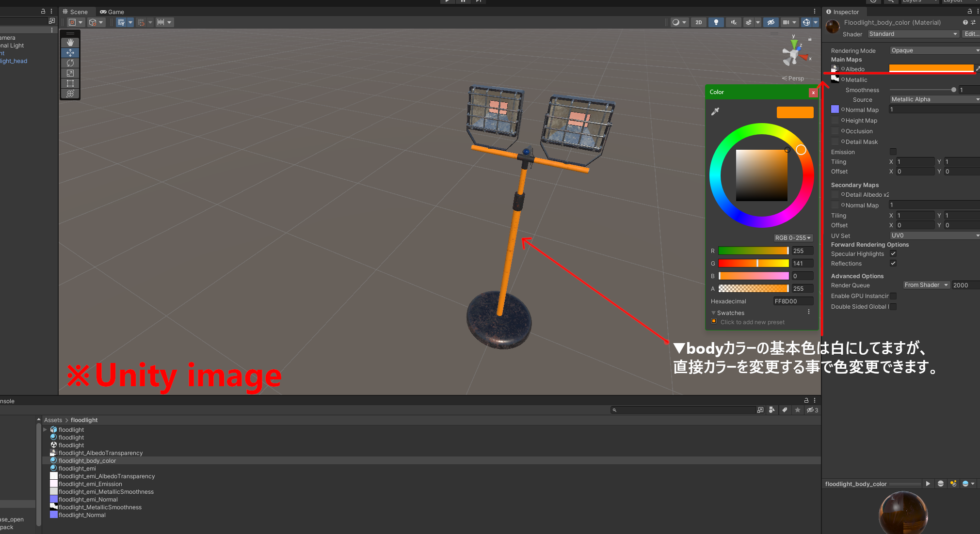Click the shader Edit button

pos(971,34)
